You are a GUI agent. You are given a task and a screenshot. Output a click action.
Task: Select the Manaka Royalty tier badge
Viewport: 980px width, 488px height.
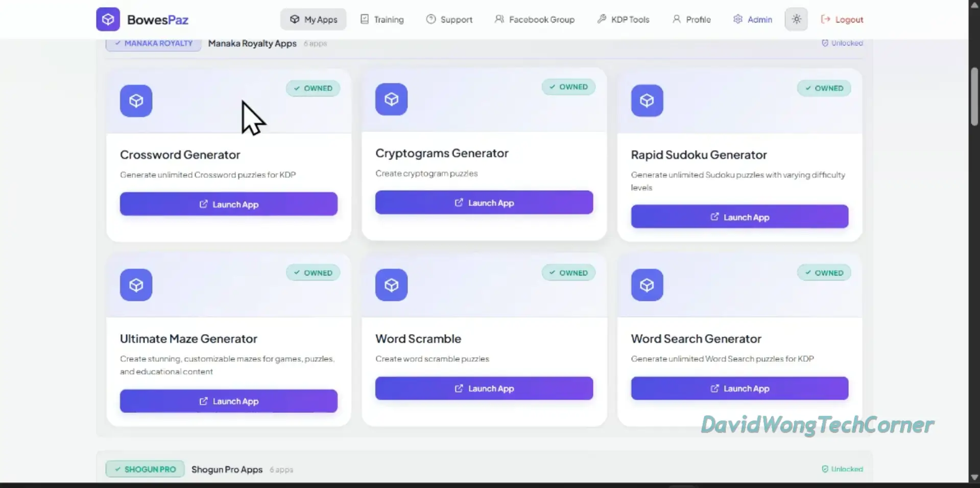153,43
